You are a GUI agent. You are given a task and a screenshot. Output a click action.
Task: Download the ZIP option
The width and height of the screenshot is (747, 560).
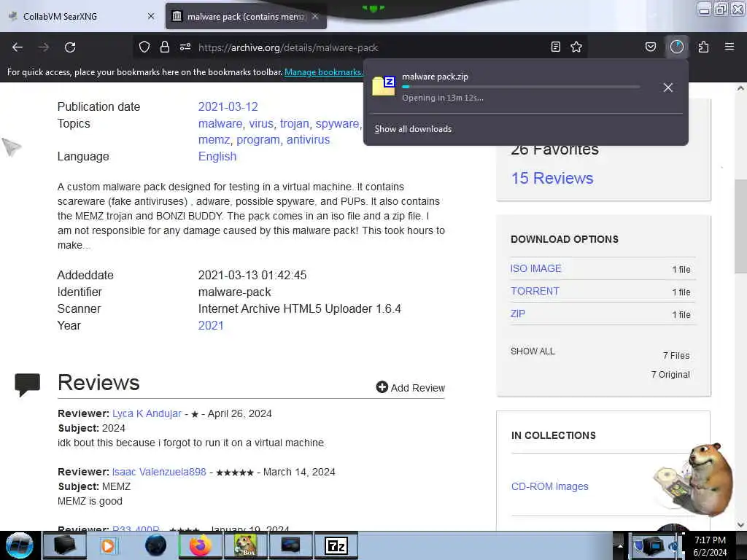pyautogui.click(x=518, y=314)
